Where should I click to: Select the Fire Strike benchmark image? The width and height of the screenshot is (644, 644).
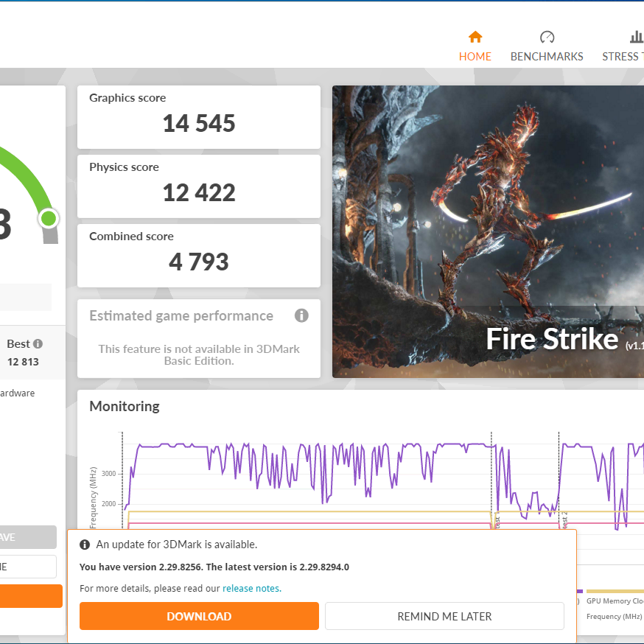point(488,231)
